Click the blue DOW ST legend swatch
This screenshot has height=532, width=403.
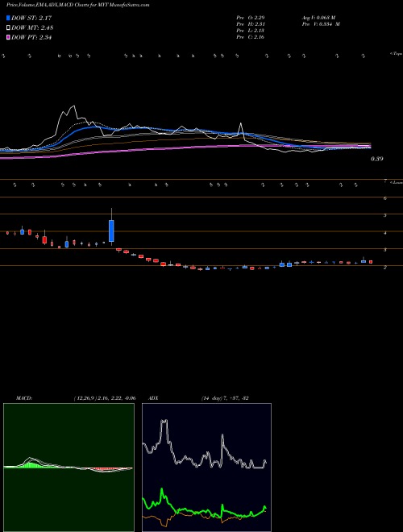coord(9,18)
